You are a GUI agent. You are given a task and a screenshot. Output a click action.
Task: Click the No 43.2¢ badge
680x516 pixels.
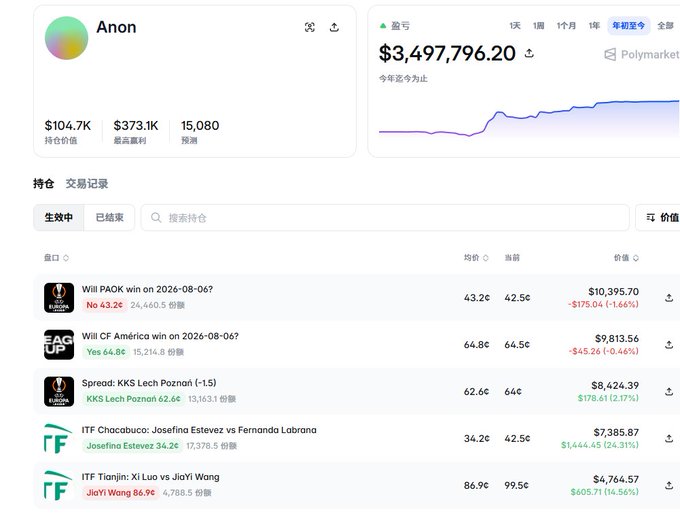[105, 305]
